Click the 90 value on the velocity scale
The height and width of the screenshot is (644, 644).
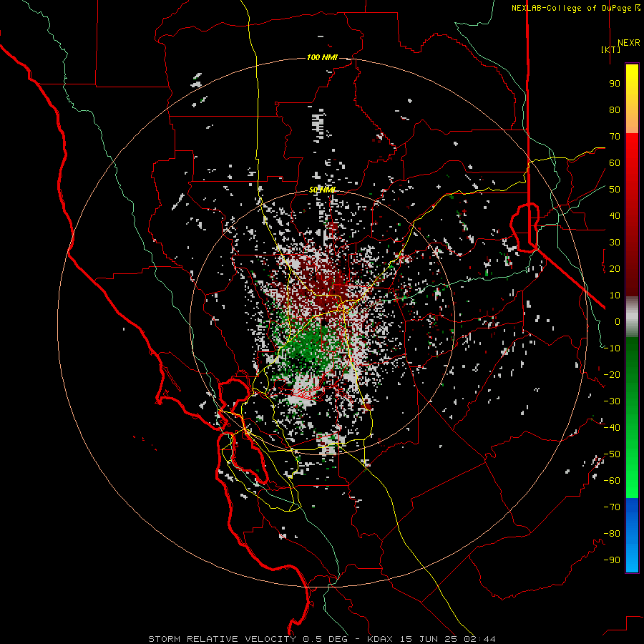pos(615,84)
